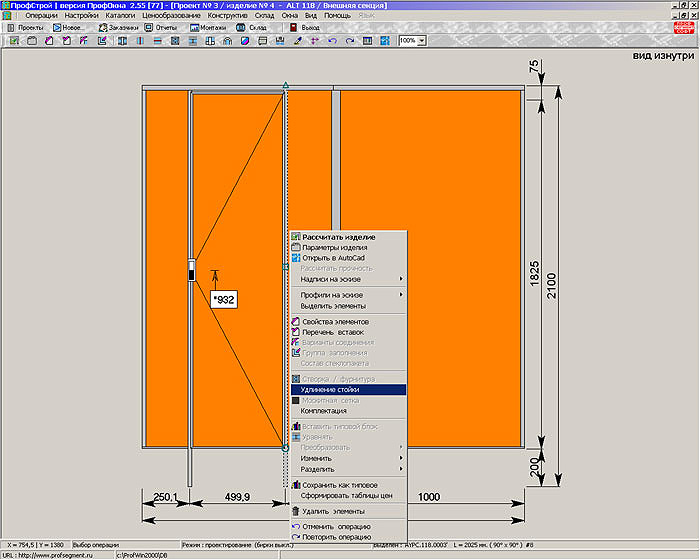Click the Отчеты reports button
Screen dimensions: 700x560
[x=161, y=27]
